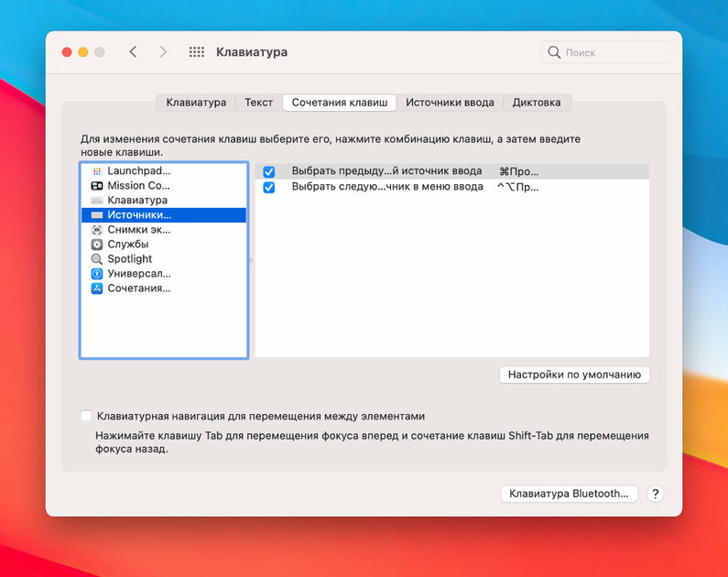Select the Выбрать предыду…й источник ввода label
This screenshot has height=577, width=728.
[386, 171]
